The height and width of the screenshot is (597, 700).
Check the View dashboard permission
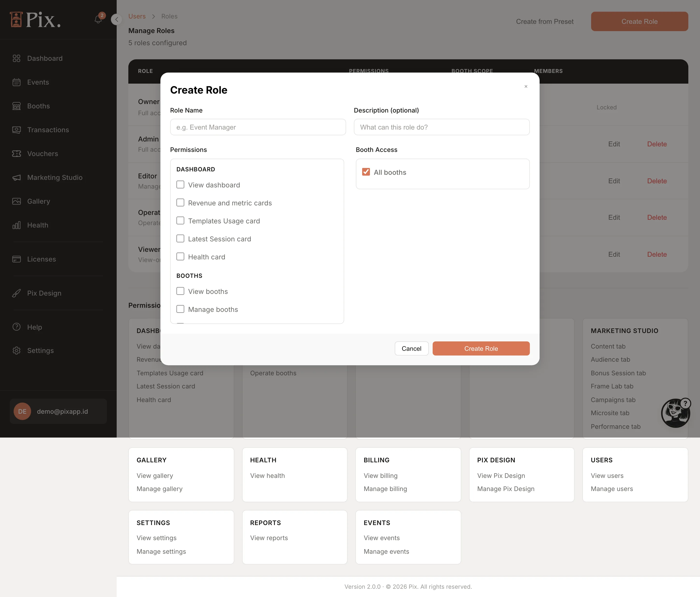pyautogui.click(x=180, y=184)
